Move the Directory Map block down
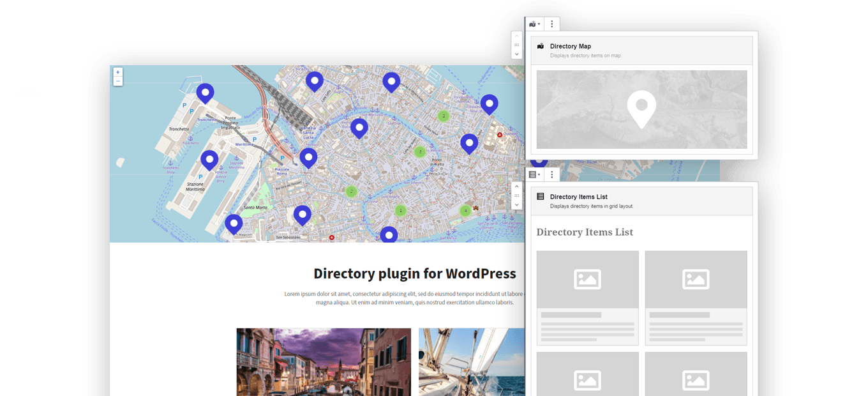 [516, 54]
